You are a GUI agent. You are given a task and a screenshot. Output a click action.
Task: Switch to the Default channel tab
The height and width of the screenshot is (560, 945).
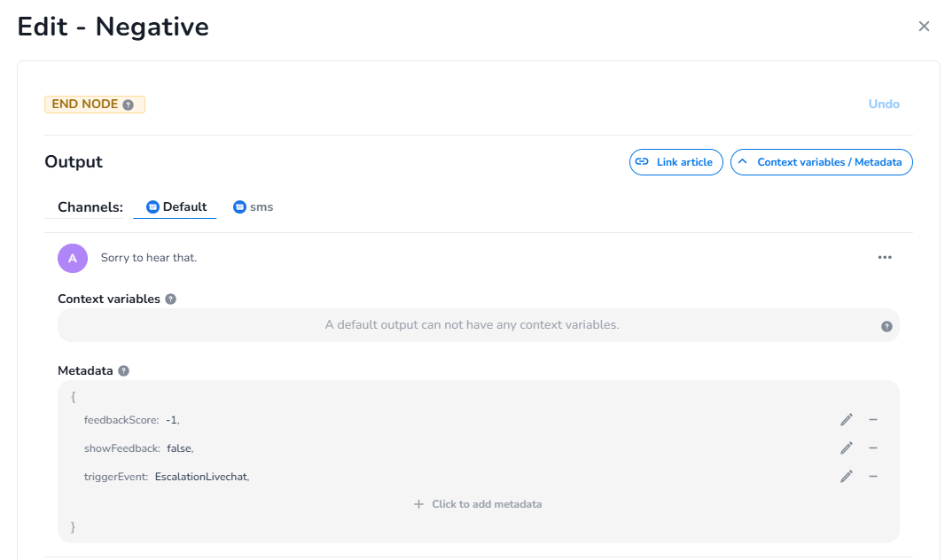[x=176, y=207]
